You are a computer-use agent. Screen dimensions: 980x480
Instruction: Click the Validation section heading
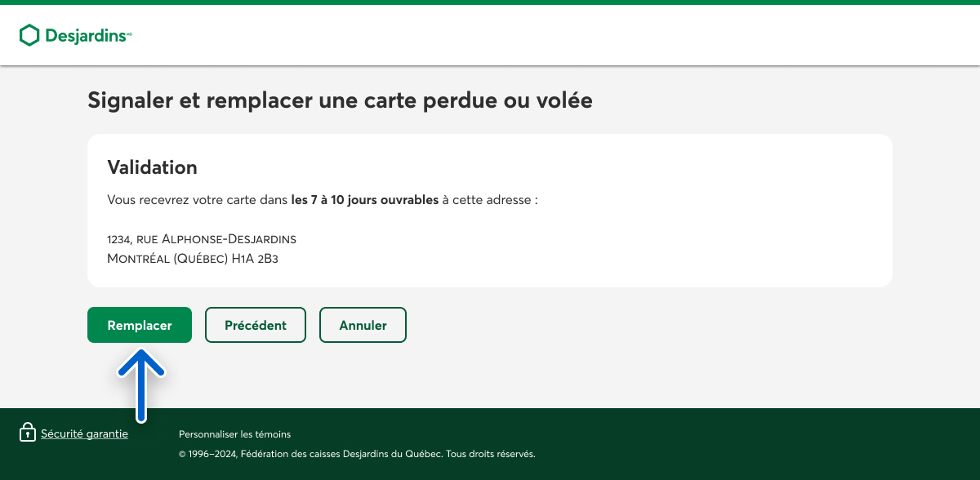click(x=152, y=167)
